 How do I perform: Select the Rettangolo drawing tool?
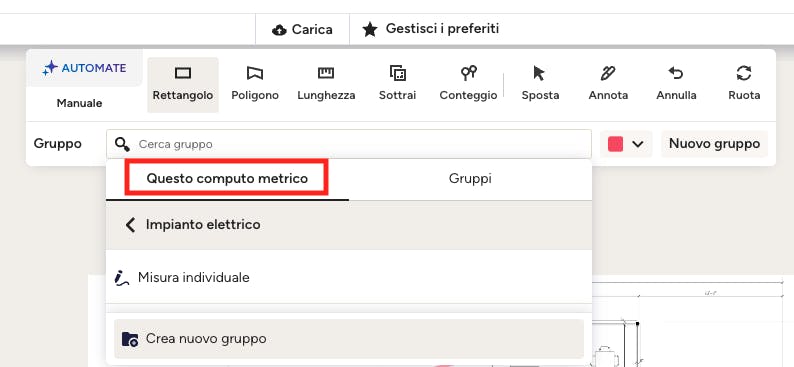pos(183,85)
